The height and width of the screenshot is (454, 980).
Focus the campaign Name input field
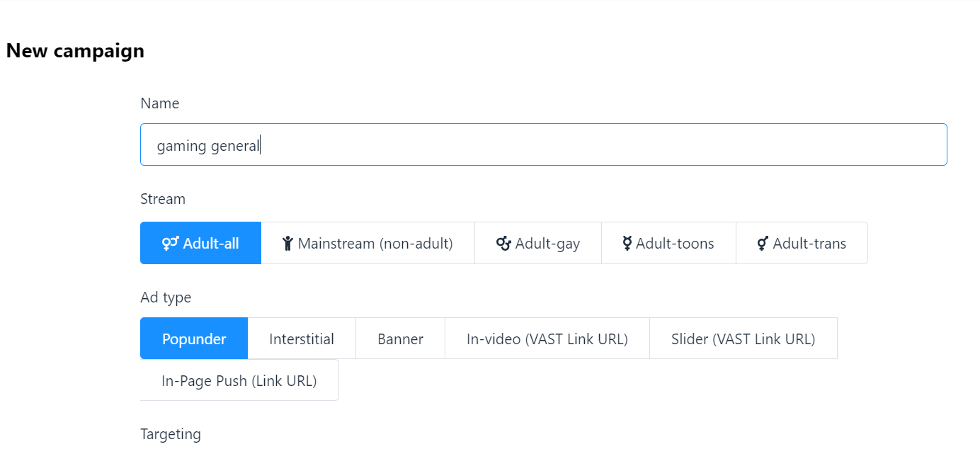[x=543, y=145]
